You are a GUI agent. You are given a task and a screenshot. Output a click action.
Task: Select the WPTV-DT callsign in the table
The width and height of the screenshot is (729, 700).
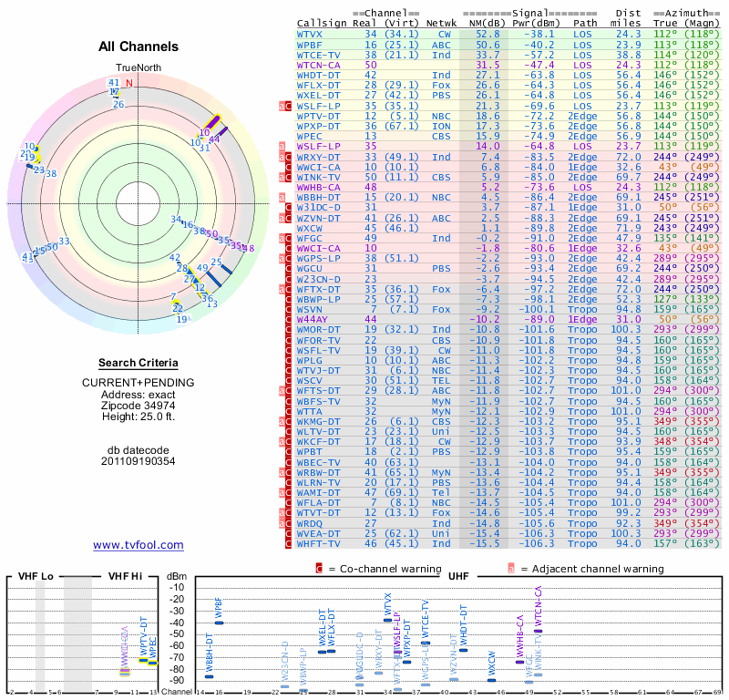[x=318, y=117]
